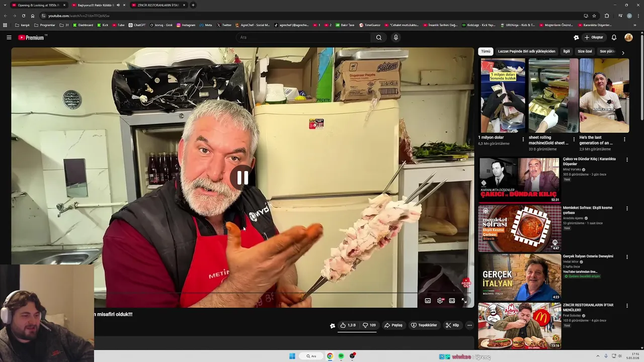Open the 1 milyon dolar short thumbnail
The image size is (644, 362).
(x=503, y=96)
